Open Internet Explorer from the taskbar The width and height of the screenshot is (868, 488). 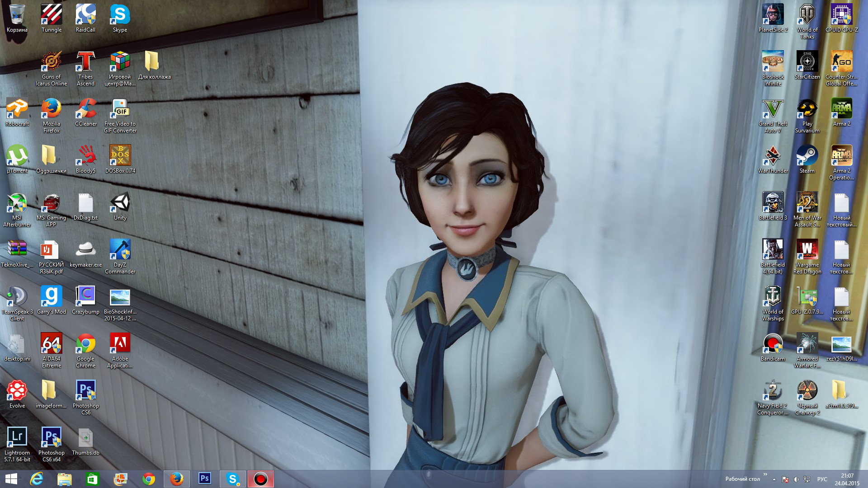click(37, 479)
